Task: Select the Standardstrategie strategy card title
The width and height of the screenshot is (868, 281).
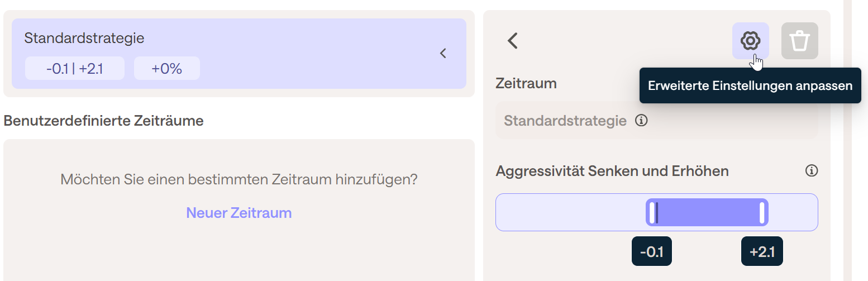Action: tap(84, 38)
